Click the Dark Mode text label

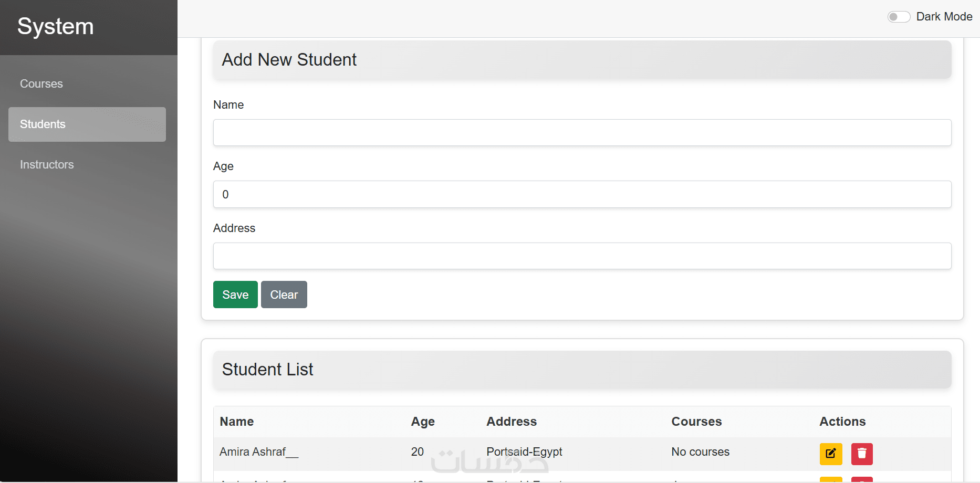pos(944,17)
